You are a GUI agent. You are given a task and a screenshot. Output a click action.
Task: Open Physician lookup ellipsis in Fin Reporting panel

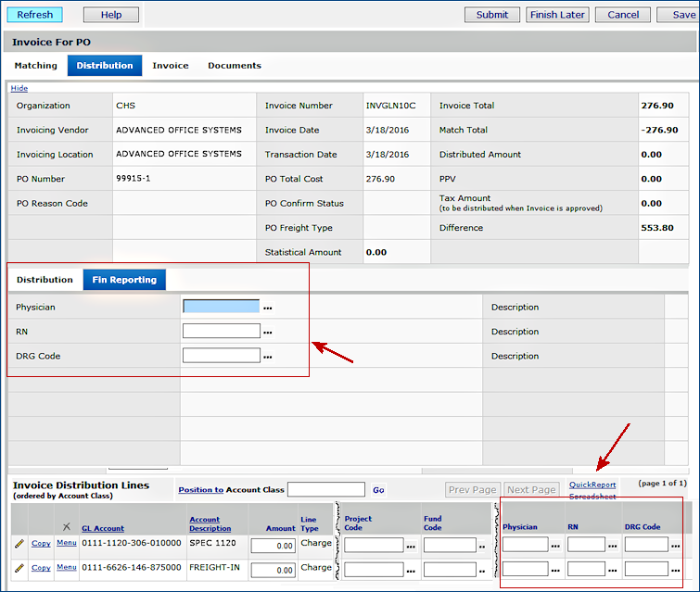coord(269,307)
